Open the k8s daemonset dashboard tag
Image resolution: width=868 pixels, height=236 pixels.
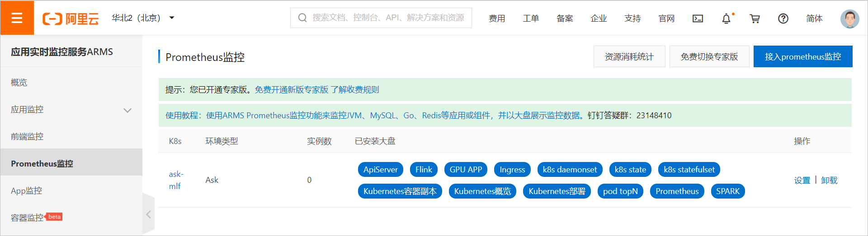(x=570, y=170)
